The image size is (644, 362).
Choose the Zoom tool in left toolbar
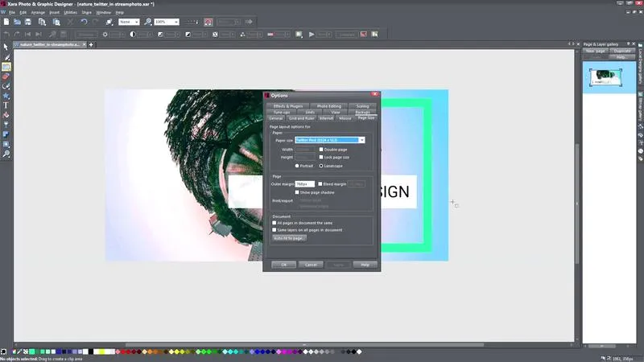6,153
